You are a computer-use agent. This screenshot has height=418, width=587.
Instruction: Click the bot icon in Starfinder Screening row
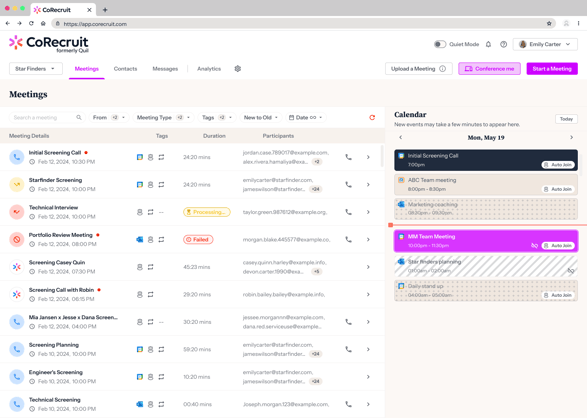[150, 184]
